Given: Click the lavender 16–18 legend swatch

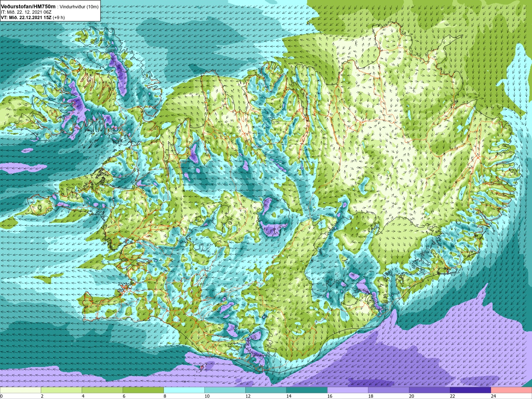Looking at the screenshot, I should pos(348,390).
